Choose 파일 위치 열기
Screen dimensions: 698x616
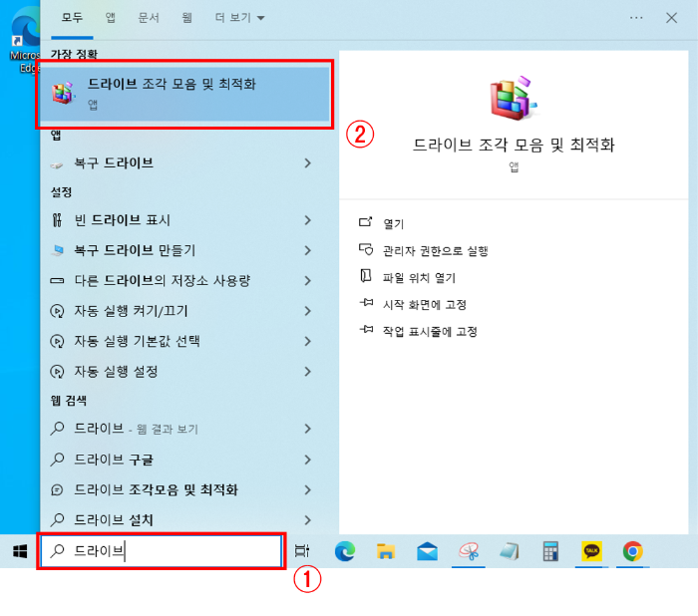[419, 278]
